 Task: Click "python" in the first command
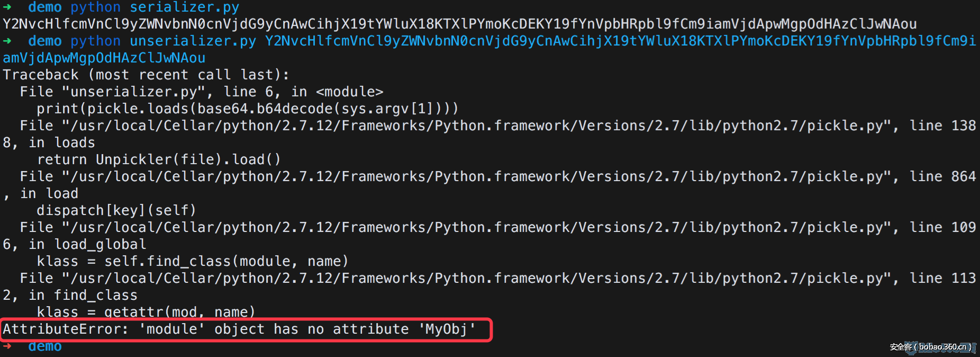tap(95, 7)
